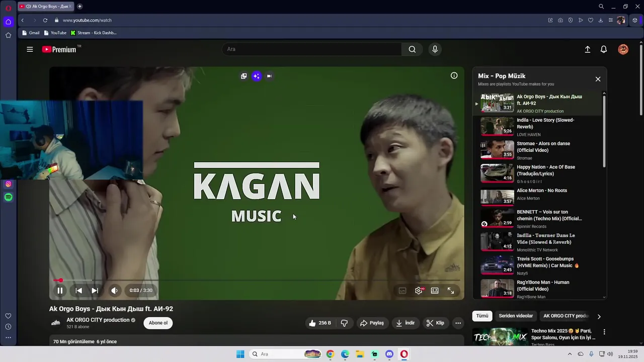Pause the playing video
This screenshot has width=644, height=362.
coord(60,290)
